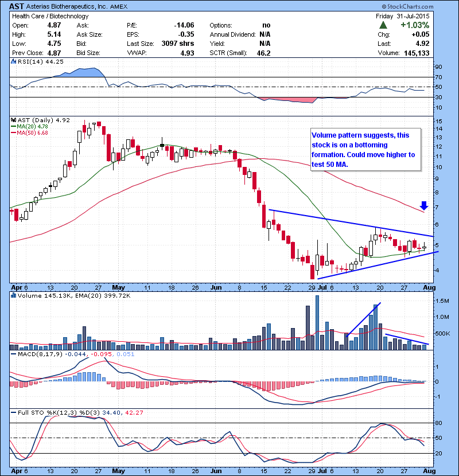Click the green MA(20) legend line swatch
Screen dimensions: 459x476
13,127
